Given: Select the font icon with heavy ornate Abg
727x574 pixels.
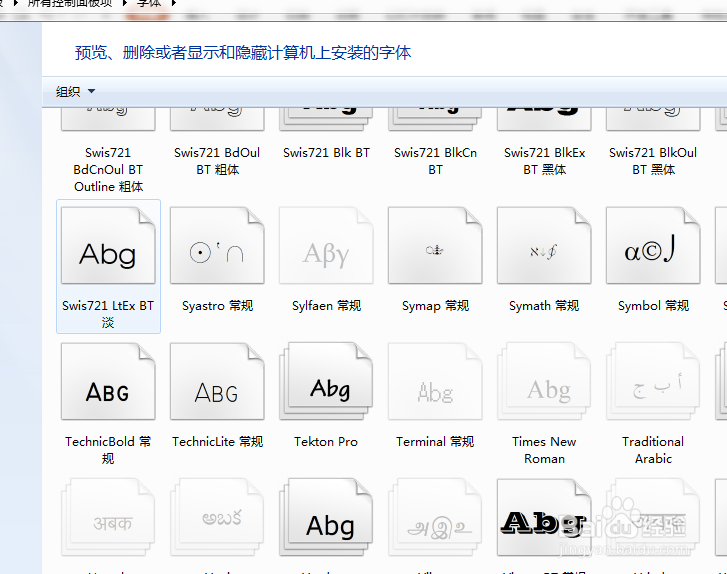Looking at the screenshot, I should [544, 517].
